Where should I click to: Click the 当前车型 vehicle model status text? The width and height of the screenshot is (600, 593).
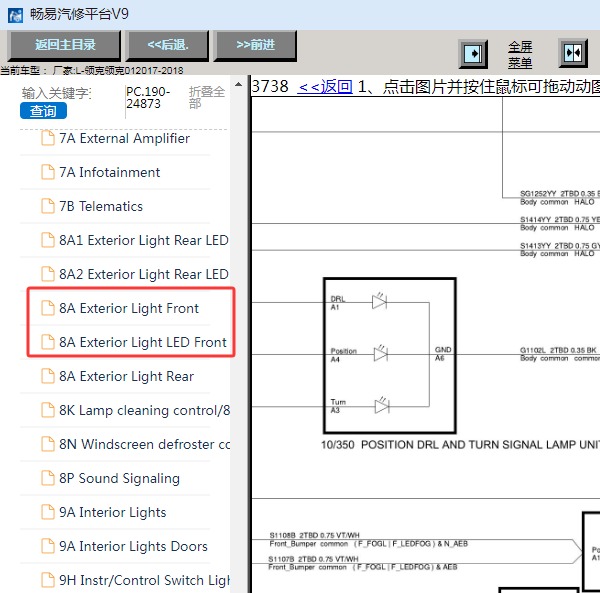tap(92, 70)
